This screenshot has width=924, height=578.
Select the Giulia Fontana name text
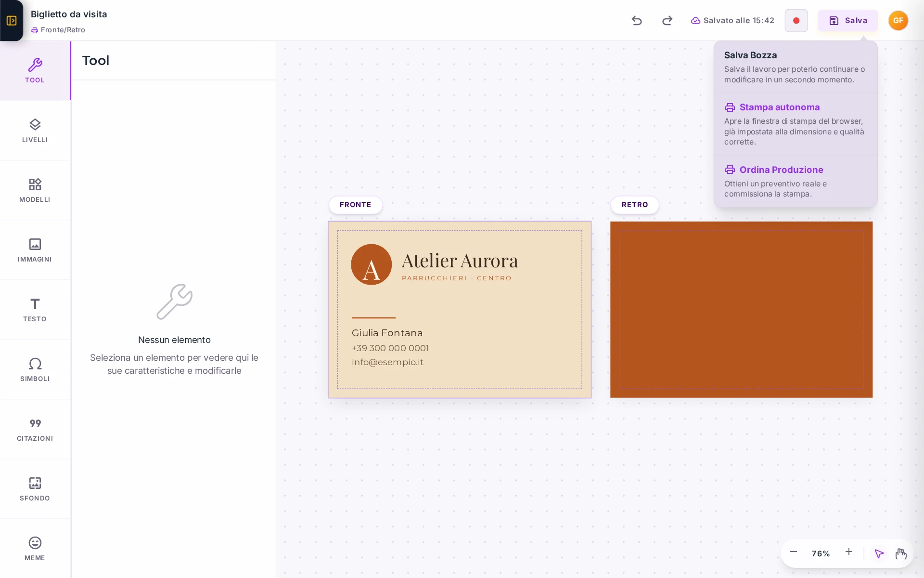(x=387, y=333)
